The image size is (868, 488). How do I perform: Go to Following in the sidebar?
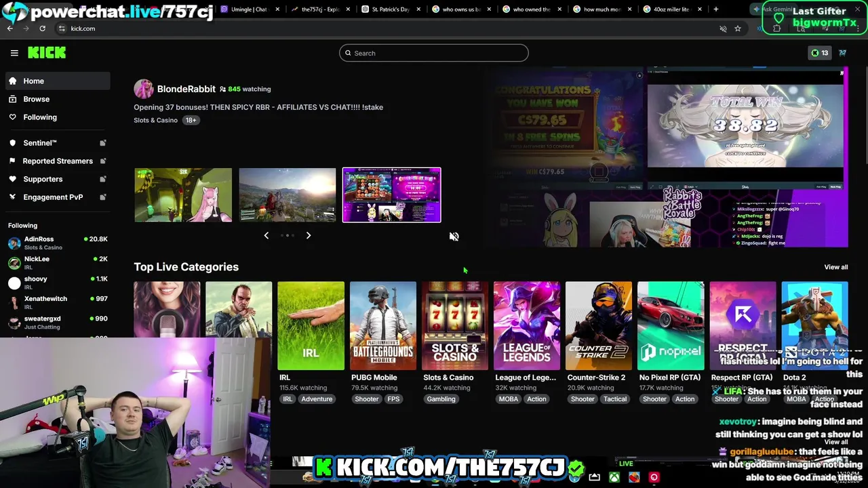pos(58,117)
